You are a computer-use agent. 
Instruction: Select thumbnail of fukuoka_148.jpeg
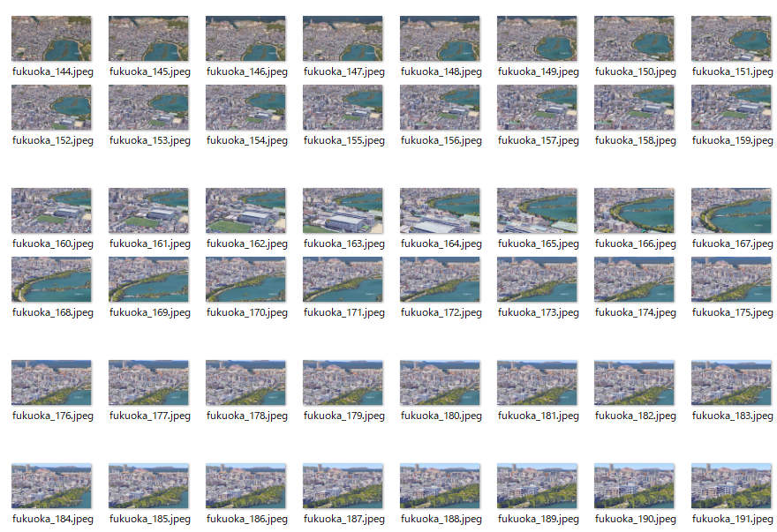point(440,38)
